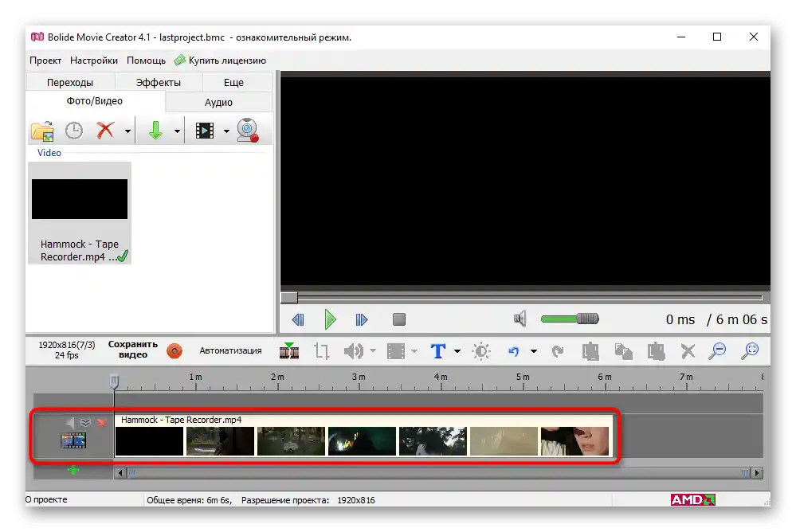
Task: Open dropdown next to text T tool
Action: click(457, 350)
